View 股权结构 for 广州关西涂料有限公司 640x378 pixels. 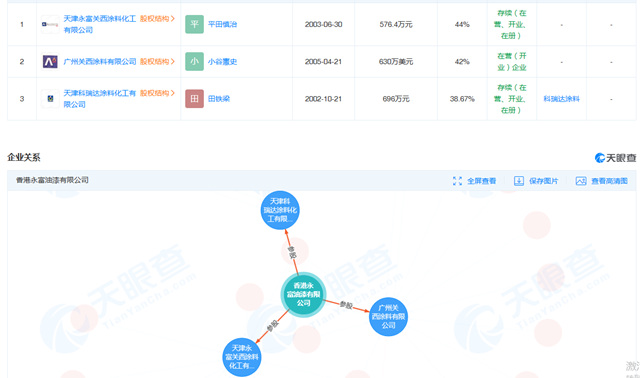coord(157,62)
